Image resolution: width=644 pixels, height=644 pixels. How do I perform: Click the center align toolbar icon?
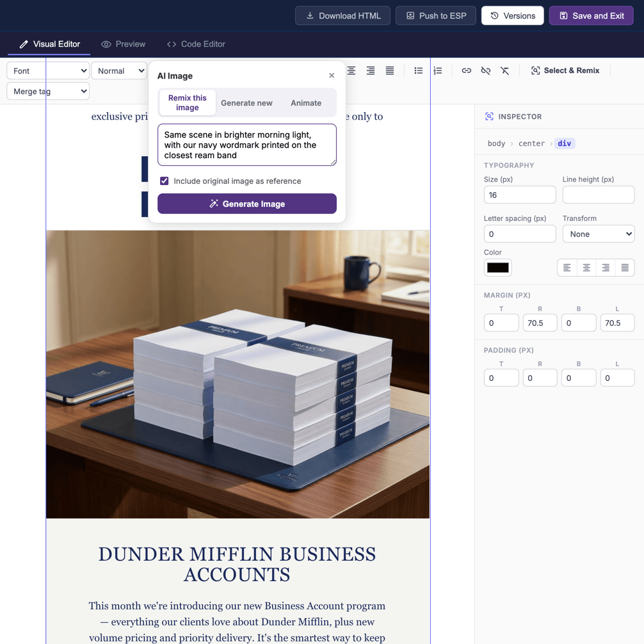point(351,70)
